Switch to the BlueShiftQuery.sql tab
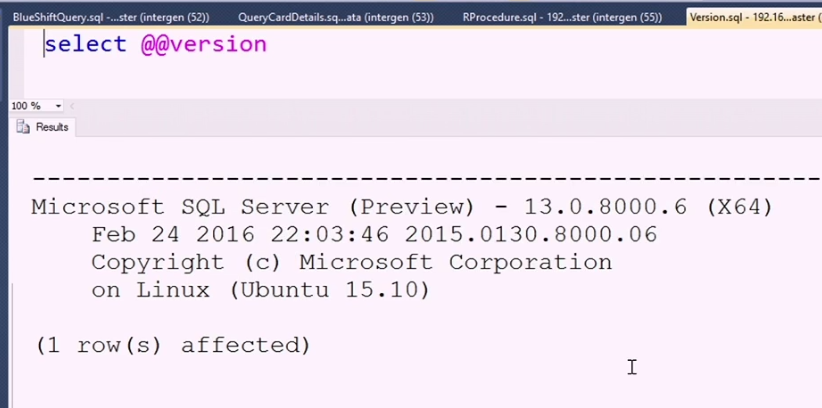The height and width of the screenshot is (408, 822). coord(110,17)
